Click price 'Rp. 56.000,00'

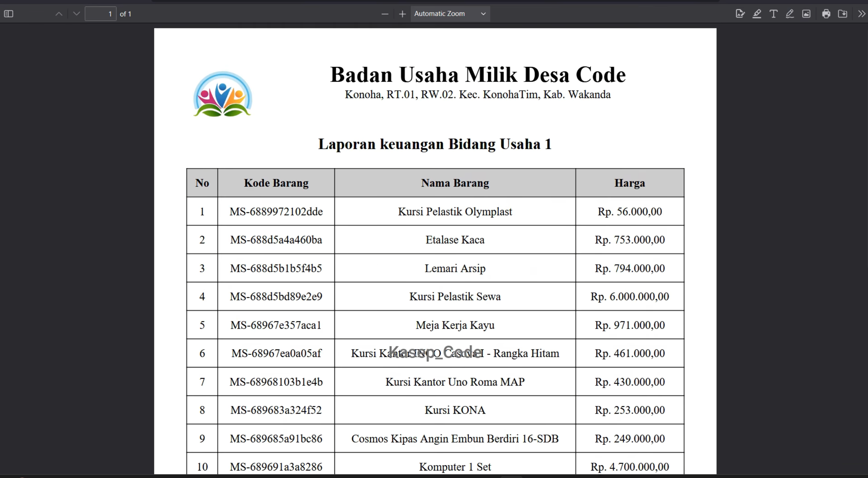tap(630, 212)
